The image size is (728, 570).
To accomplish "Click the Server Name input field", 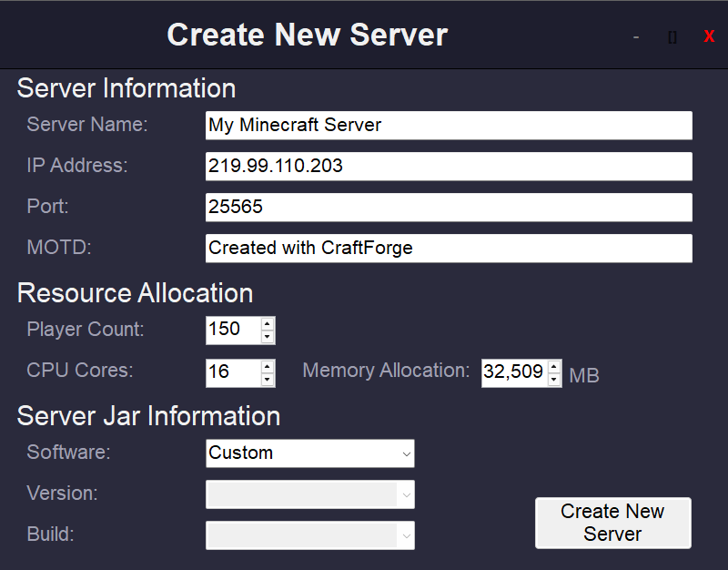I will [449, 126].
